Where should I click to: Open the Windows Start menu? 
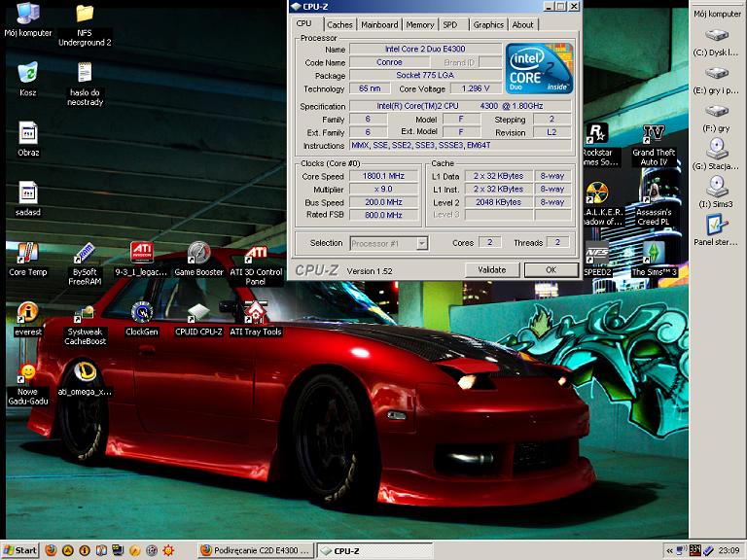click(19, 550)
